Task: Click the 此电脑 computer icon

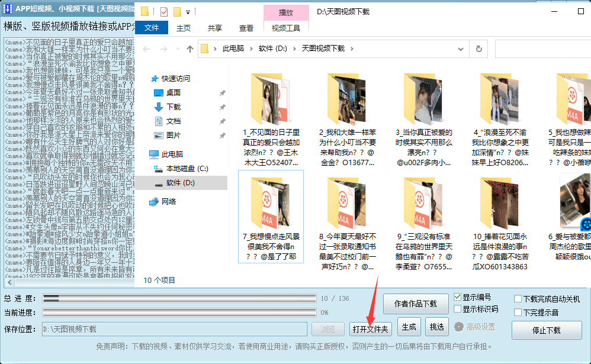Action: pos(154,154)
